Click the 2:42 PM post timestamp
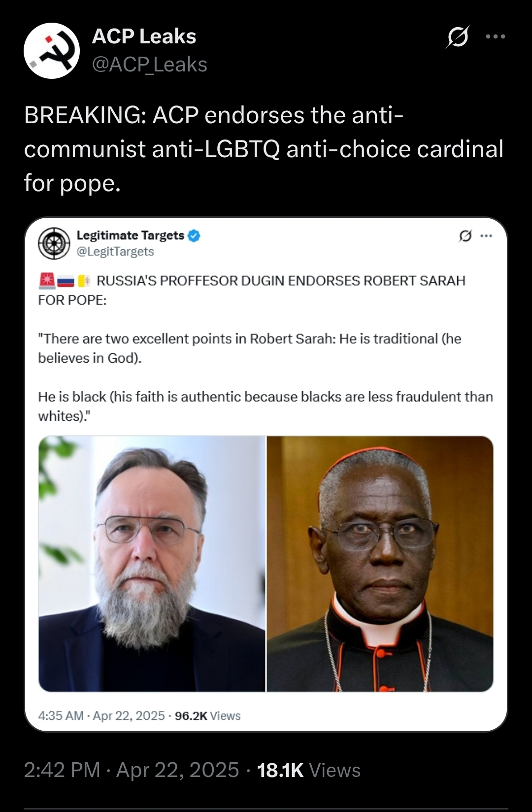Viewport: 532px width, 812px height. [132, 770]
